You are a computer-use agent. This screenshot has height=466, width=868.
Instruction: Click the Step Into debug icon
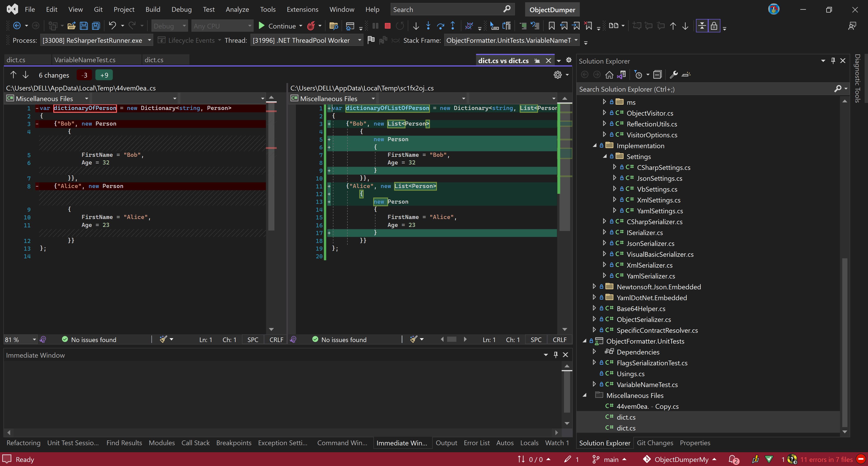click(x=428, y=26)
